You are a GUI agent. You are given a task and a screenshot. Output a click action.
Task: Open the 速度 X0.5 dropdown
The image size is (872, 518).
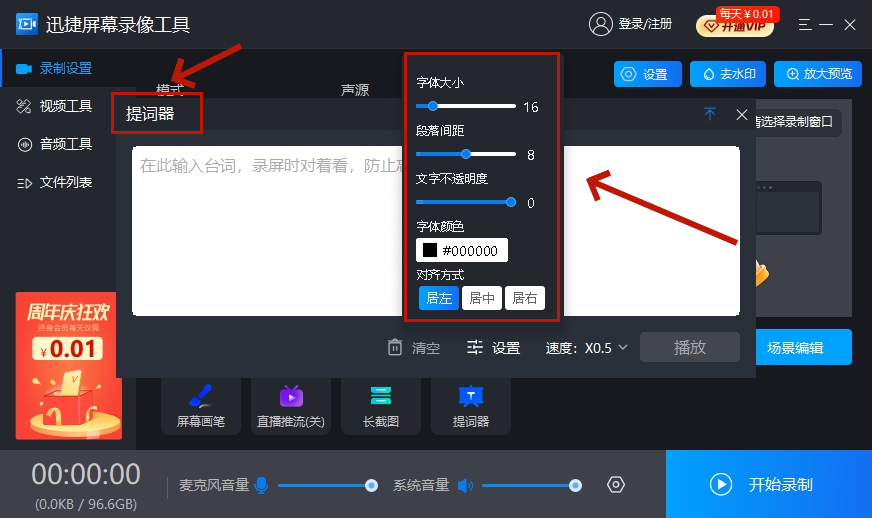click(x=586, y=348)
